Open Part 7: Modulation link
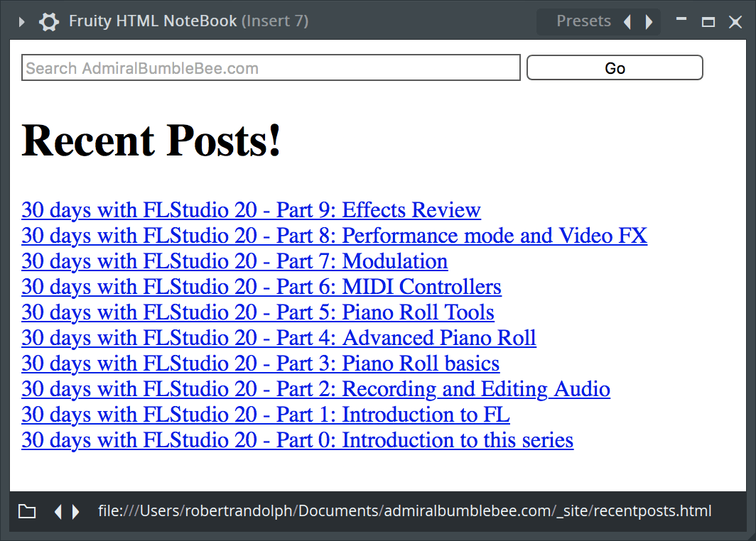The image size is (756, 541). point(234,262)
